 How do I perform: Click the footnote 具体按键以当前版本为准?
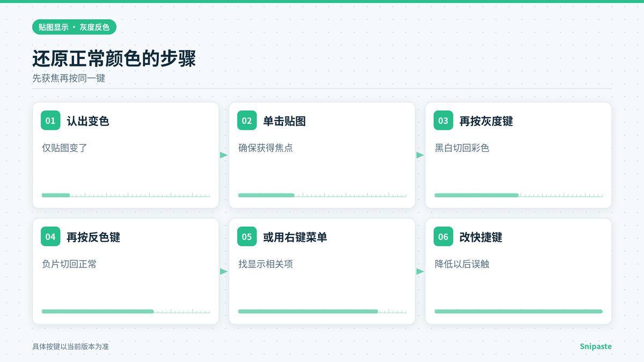[x=71, y=346]
